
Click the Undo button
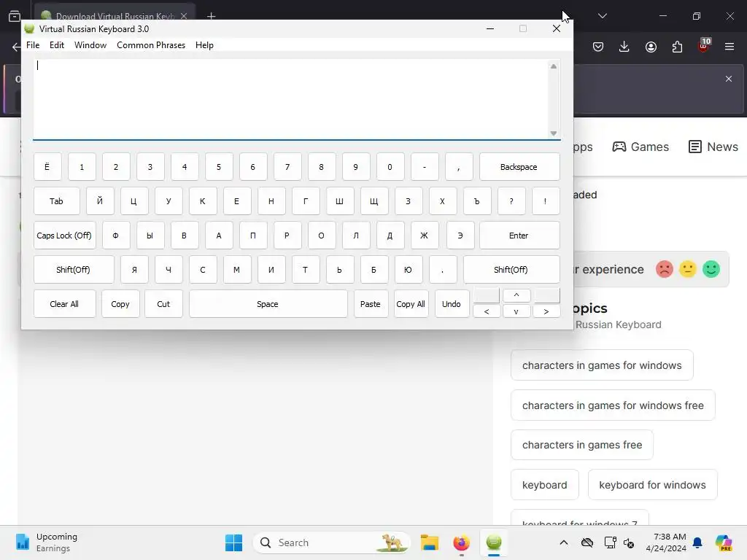(452, 304)
